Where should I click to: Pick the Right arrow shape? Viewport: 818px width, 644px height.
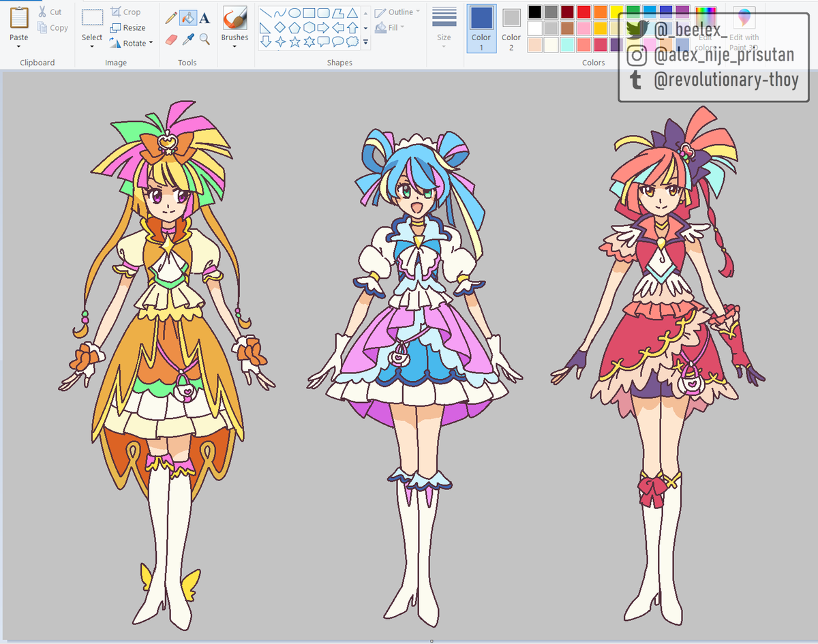coord(323,27)
